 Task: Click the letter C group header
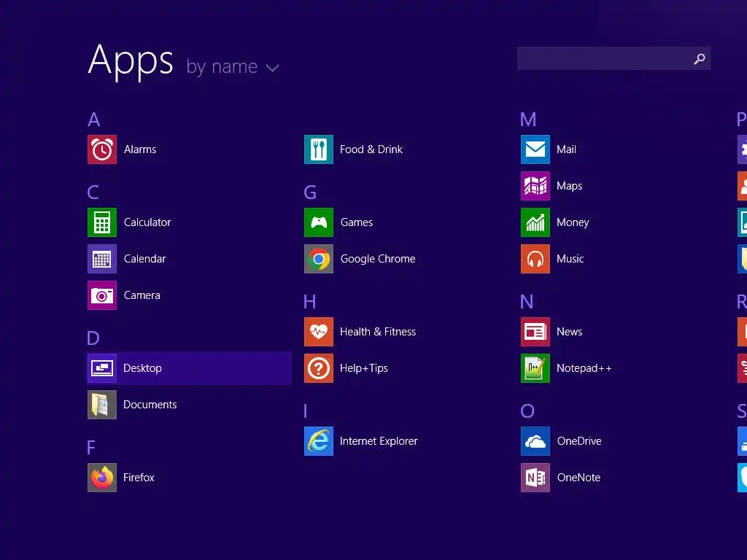click(x=93, y=192)
